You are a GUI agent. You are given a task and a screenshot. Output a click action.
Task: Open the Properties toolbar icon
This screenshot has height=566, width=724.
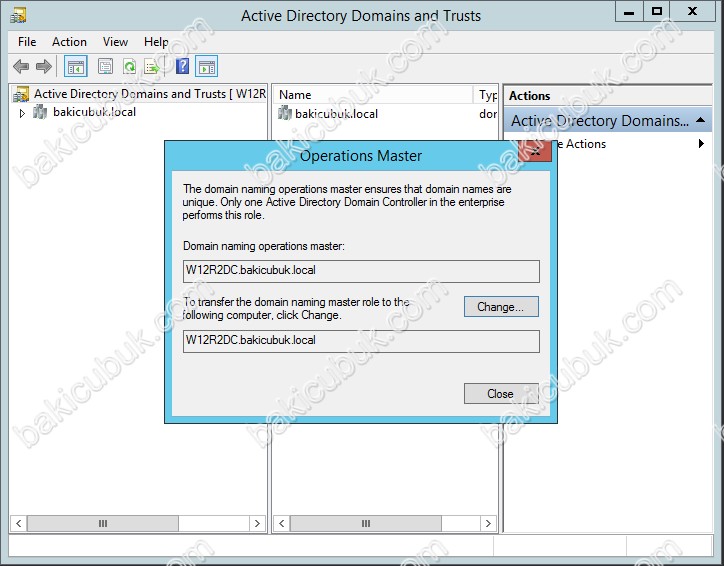pyautogui.click(x=105, y=67)
